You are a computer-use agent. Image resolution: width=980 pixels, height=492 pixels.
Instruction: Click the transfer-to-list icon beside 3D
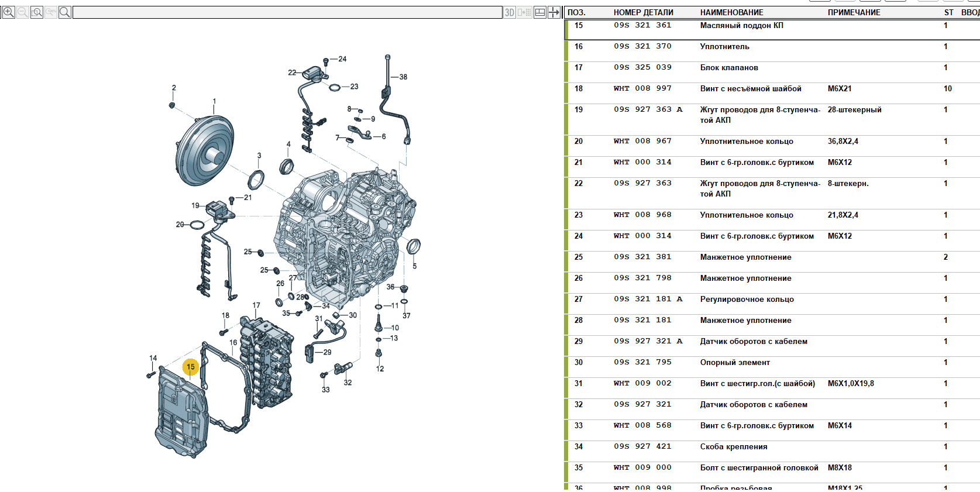(525, 12)
